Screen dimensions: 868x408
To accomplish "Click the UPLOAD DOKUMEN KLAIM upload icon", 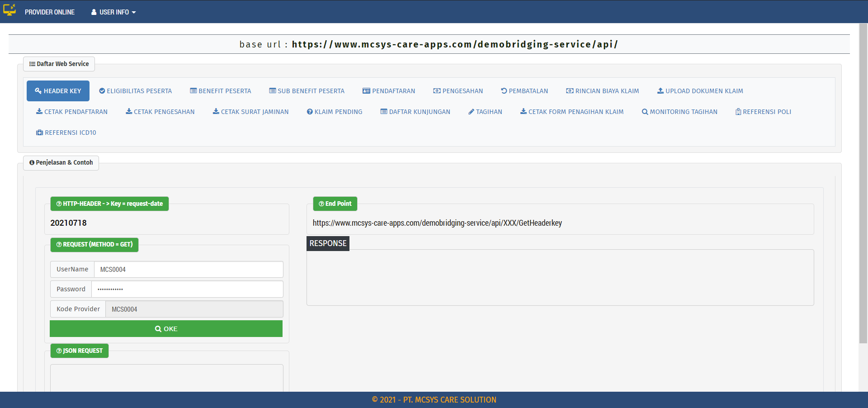I will coord(660,91).
